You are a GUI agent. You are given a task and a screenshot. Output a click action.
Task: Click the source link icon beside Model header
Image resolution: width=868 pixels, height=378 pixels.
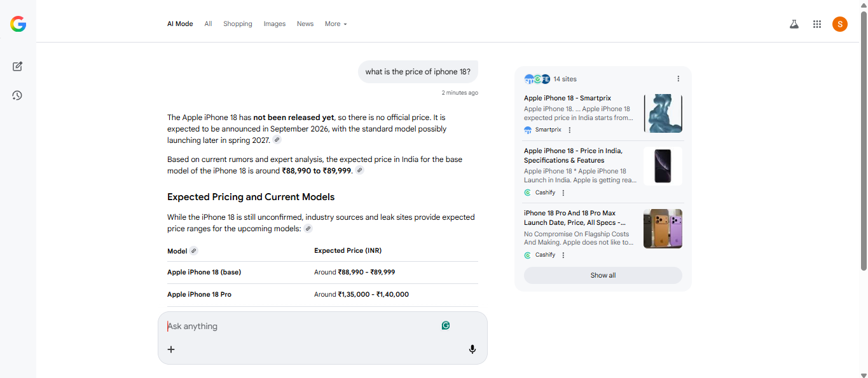click(x=194, y=251)
